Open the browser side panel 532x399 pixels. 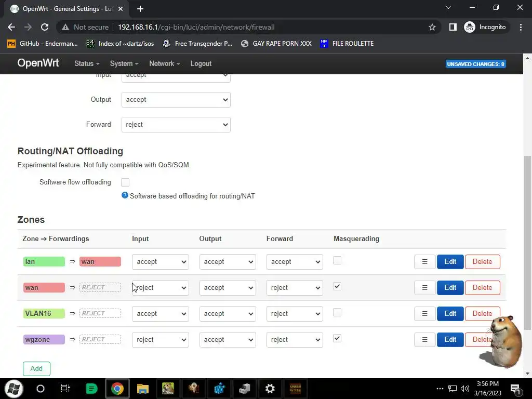[453, 27]
